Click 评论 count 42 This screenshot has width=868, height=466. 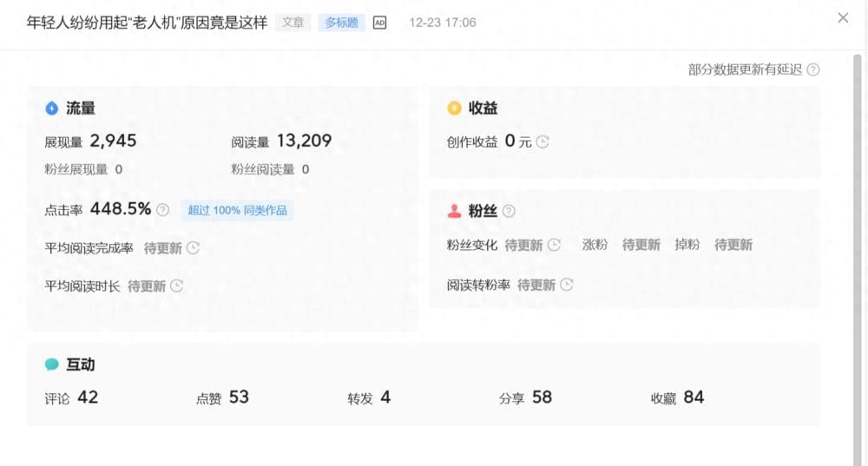tap(88, 397)
